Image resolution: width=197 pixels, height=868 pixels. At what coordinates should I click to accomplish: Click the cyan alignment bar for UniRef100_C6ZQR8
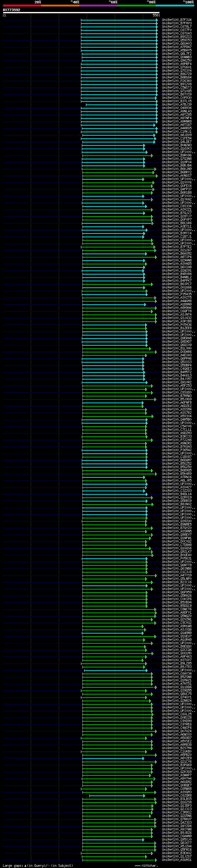point(117,796)
